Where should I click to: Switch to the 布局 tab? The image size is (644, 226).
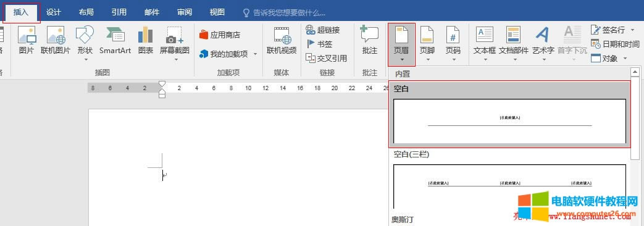pyautogui.click(x=86, y=12)
